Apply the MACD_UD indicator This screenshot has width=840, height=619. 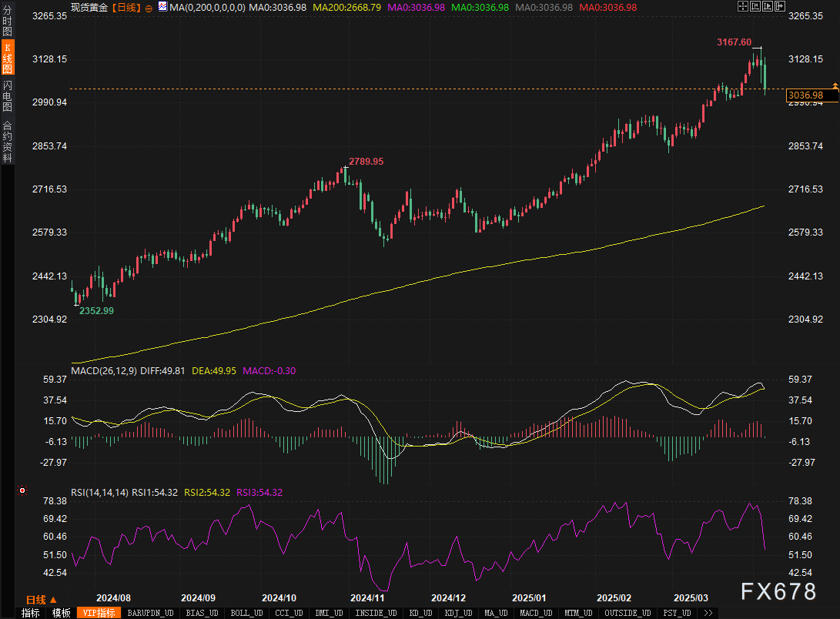point(534,614)
